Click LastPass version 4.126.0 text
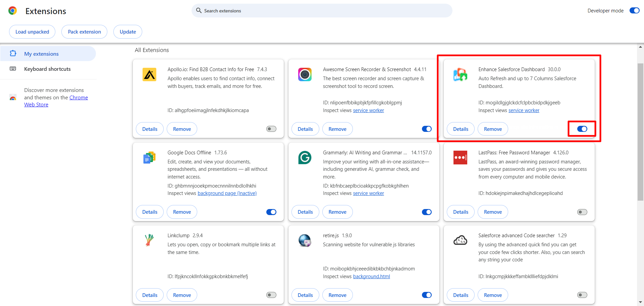The image size is (644, 306). 561,153
